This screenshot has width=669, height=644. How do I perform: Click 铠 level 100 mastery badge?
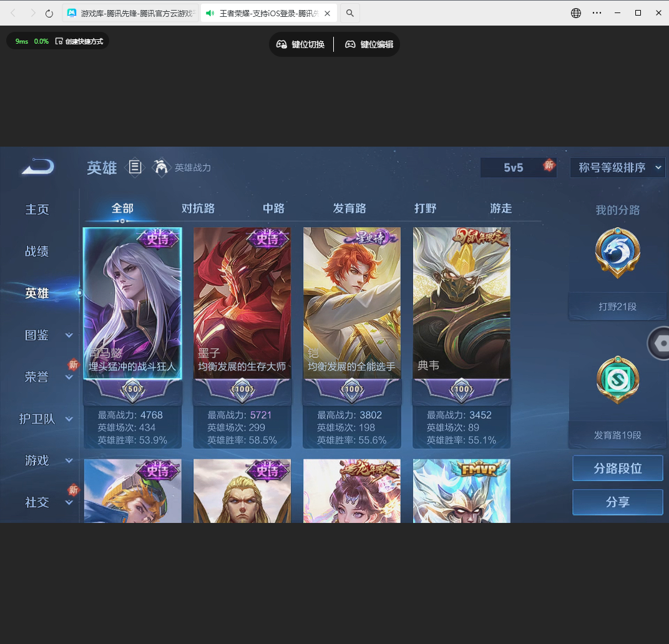click(x=352, y=389)
